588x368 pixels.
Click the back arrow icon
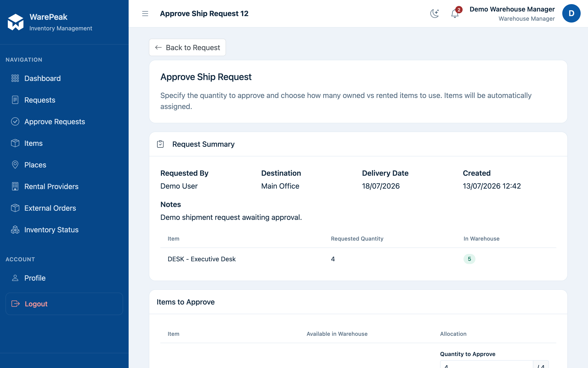pos(158,47)
